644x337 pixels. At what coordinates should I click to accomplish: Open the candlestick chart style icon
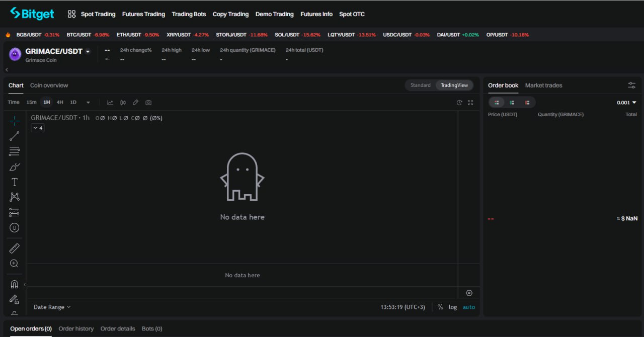click(x=123, y=102)
